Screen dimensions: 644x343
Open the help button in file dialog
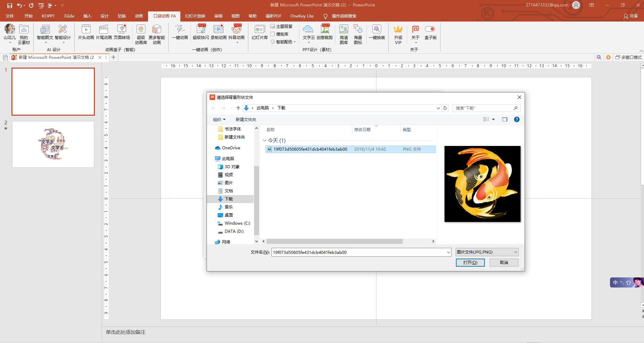tap(516, 119)
